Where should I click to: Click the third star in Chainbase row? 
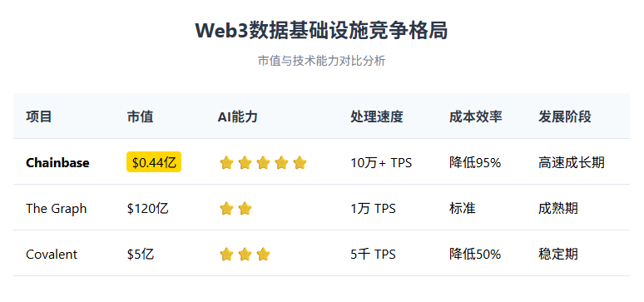pos(263,163)
